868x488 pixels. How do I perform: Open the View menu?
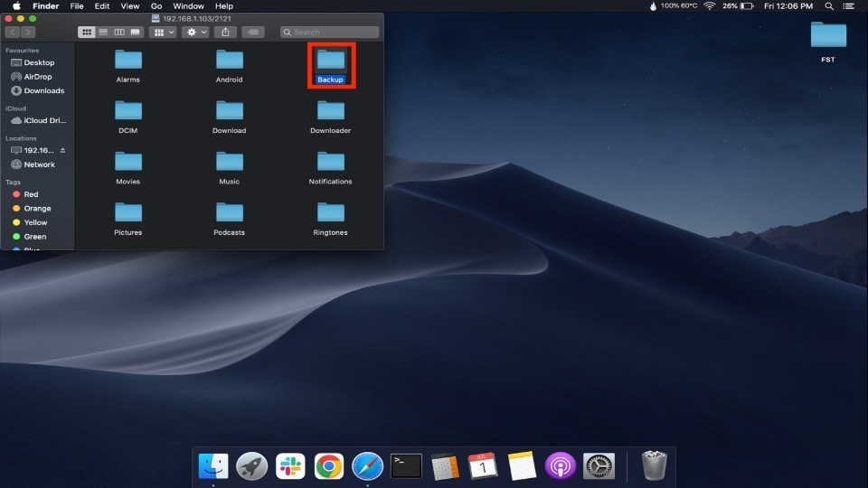point(130,6)
